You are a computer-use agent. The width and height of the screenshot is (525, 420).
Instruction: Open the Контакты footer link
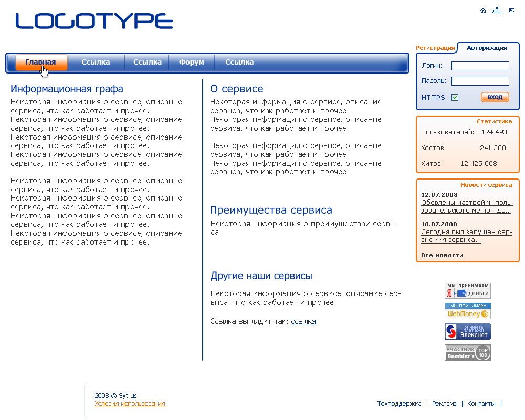pyautogui.click(x=481, y=404)
